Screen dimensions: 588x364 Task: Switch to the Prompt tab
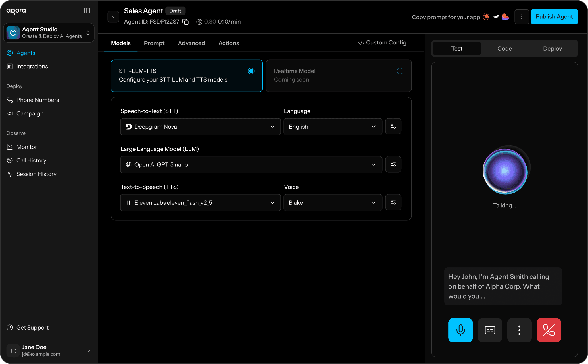click(x=154, y=43)
